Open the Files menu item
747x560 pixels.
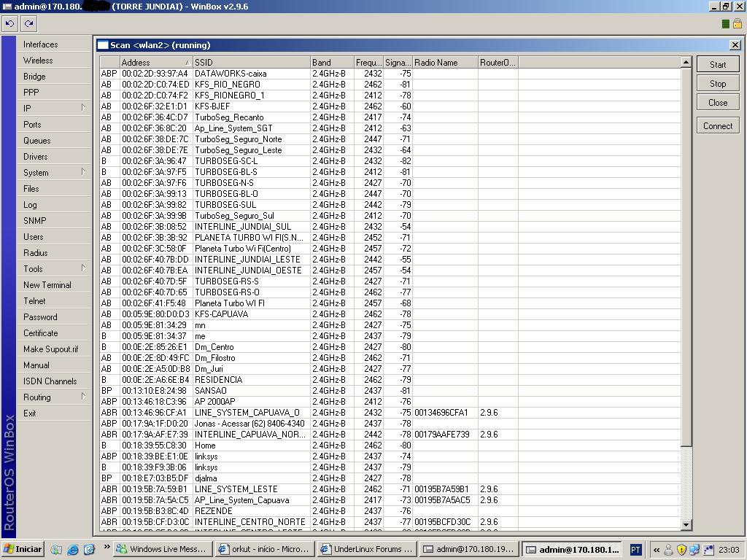(x=53, y=189)
